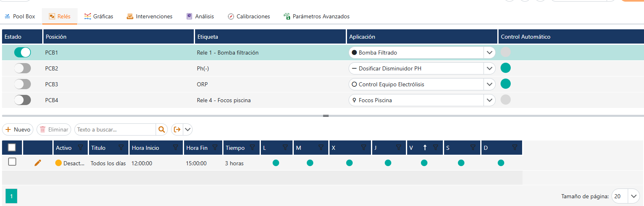Click PCB3 automatic control green indicator
This screenshot has width=644, height=206.
coord(505,84)
